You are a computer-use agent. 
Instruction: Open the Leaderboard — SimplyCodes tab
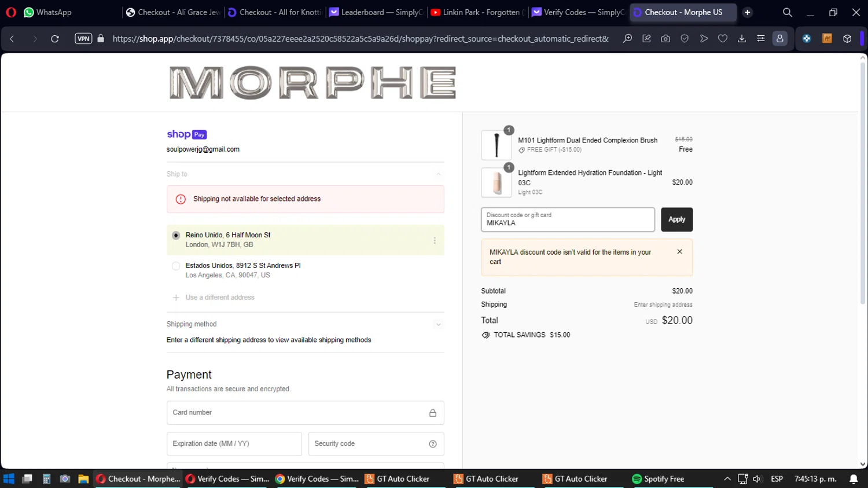tap(377, 12)
